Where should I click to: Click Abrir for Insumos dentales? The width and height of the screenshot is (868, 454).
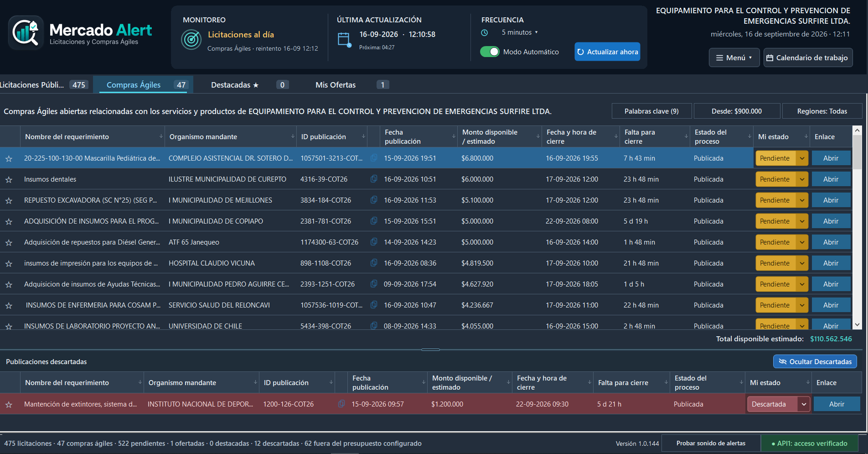(x=831, y=179)
